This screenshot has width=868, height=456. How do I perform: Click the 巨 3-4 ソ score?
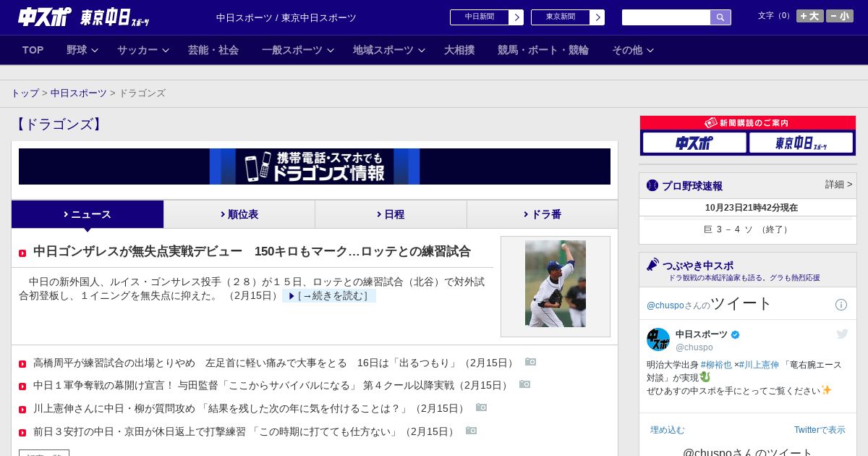pyautogui.click(x=747, y=229)
